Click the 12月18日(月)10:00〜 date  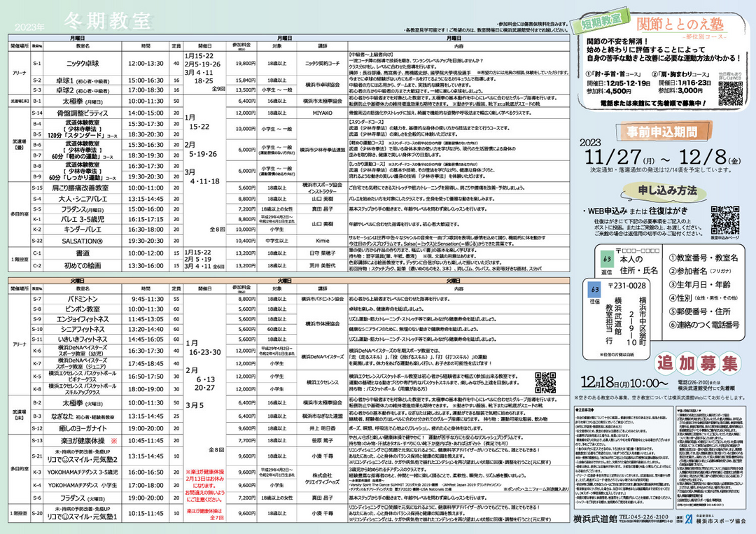pyautogui.click(x=624, y=383)
